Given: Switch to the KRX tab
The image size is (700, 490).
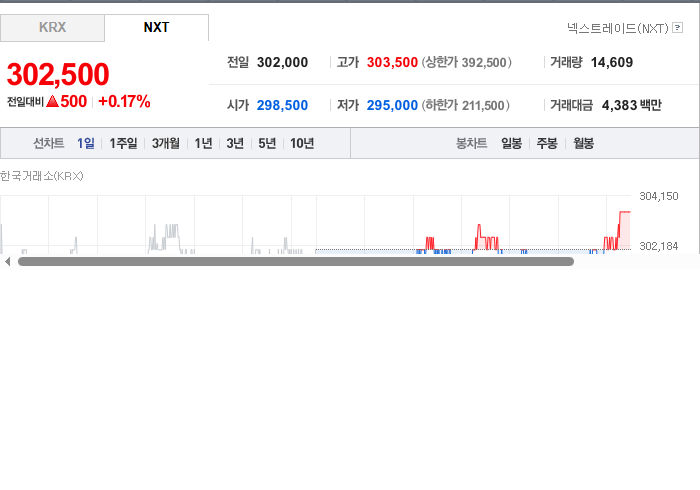Looking at the screenshot, I should tap(52, 28).
